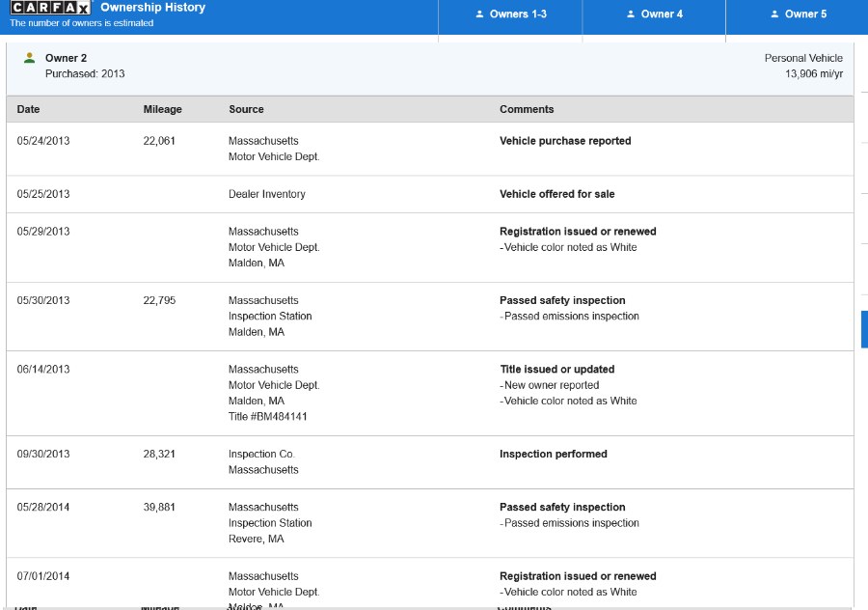868x610 pixels.
Task: Click 'Personal Vehicle' label
Action: (803, 58)
